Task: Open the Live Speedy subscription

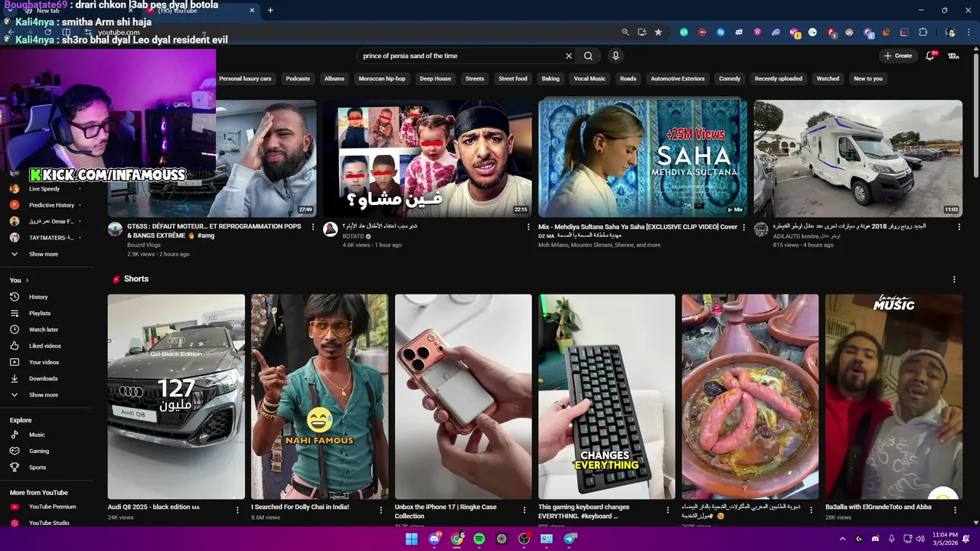Action: pos(46,189)
